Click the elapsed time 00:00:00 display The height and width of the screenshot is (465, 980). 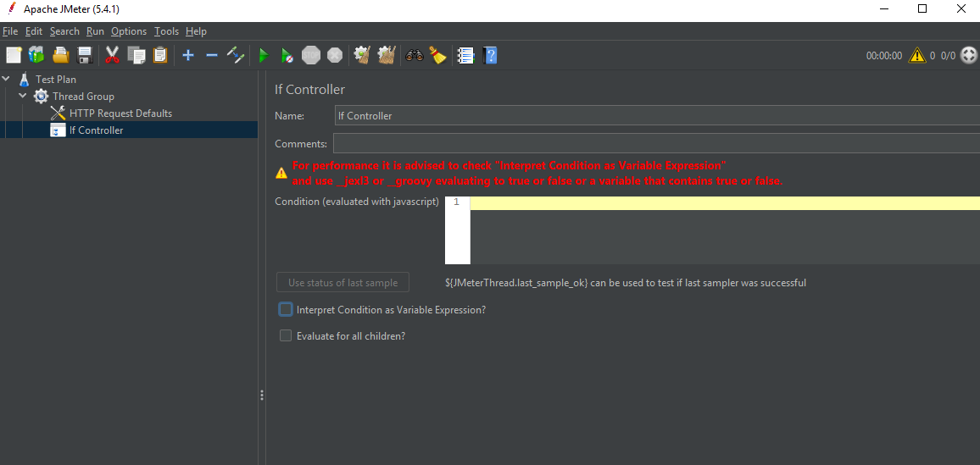[883, 56]
